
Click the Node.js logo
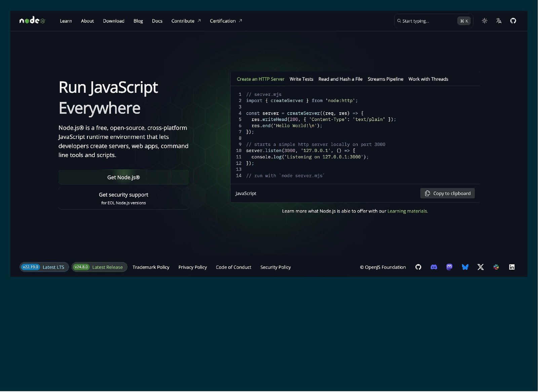coord(32,21)
